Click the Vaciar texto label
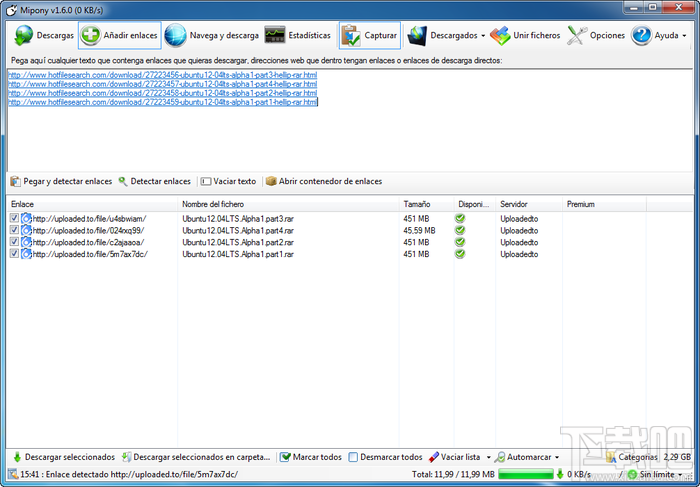 (235, 181)
